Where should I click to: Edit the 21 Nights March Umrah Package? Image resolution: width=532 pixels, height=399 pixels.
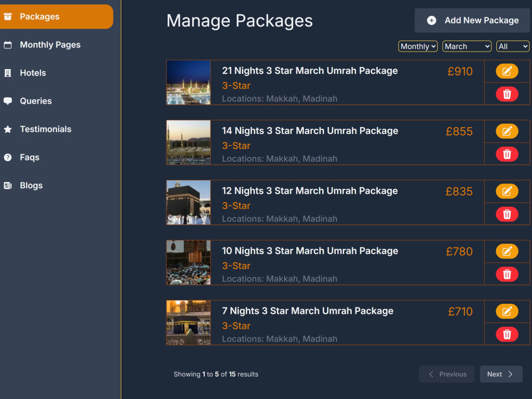pos(506,71)
